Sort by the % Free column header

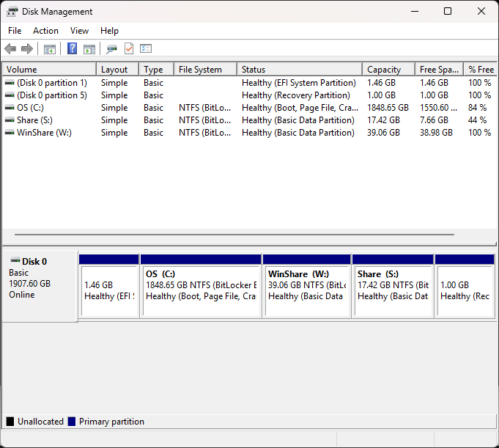(x=481, y=70)
